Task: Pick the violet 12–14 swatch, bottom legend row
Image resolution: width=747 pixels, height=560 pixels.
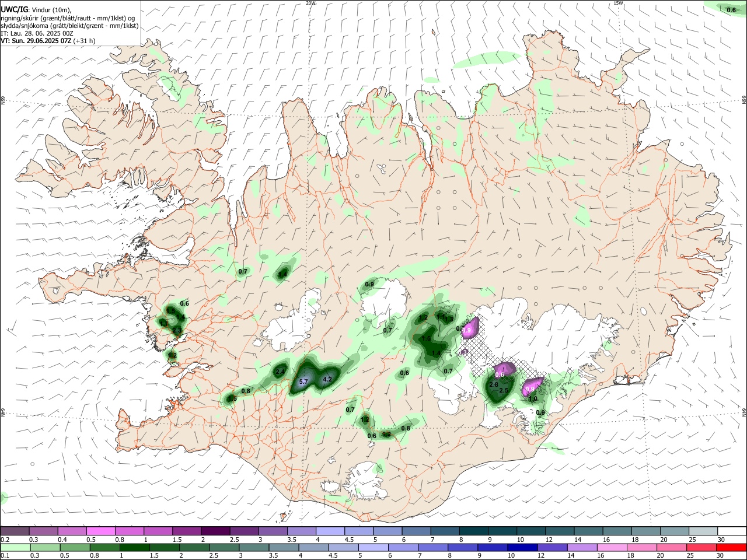Action: click(x=552, y=547)
